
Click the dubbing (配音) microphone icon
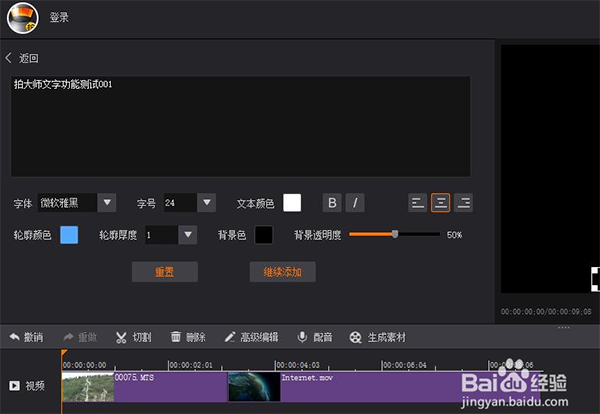(302, 338)
